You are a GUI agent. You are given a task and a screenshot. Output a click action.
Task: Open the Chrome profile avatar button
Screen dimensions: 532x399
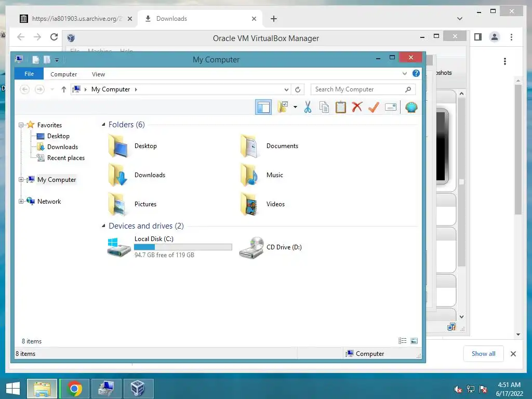click(x=495, y=37)
